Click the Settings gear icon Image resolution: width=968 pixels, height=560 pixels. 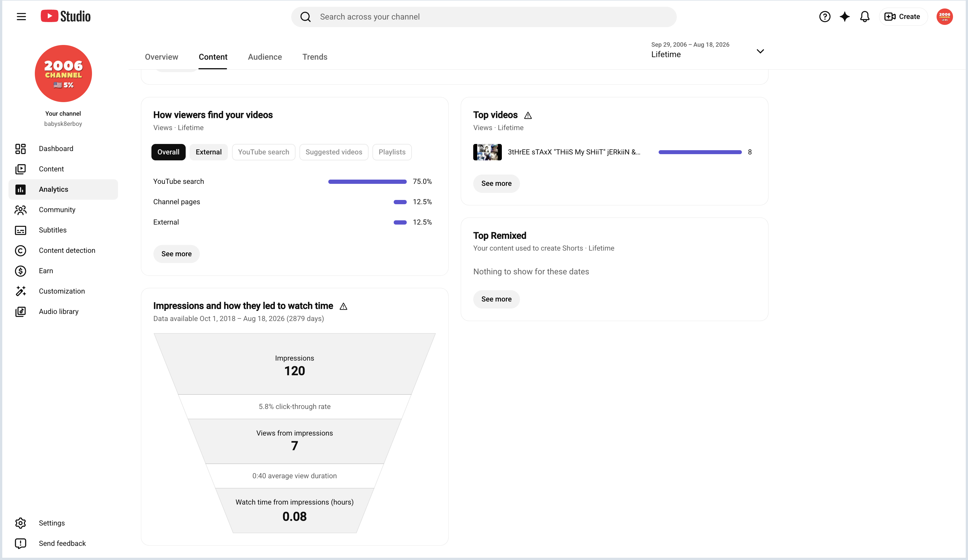point(20,523)
